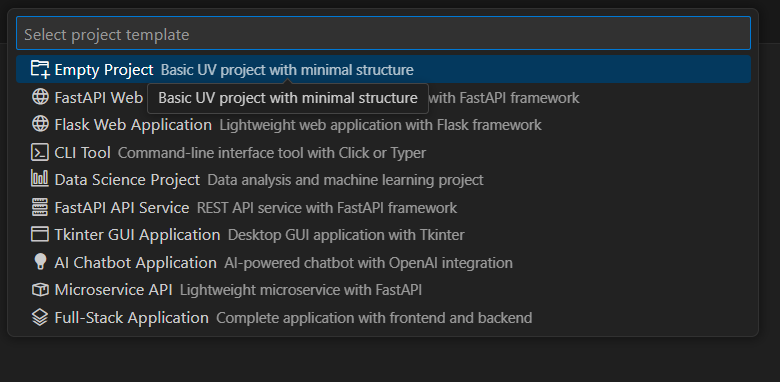Image resolution: width=780 pixels, height=382 pixels.
Task: Click the terminal icon beside CLI Tool
Action: pos(40,152)
